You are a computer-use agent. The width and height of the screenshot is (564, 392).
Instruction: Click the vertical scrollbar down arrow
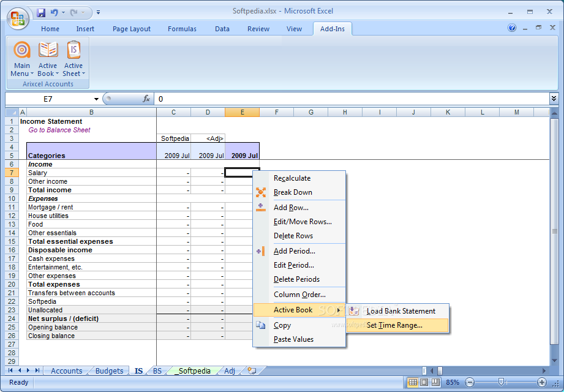pos(554,360)
